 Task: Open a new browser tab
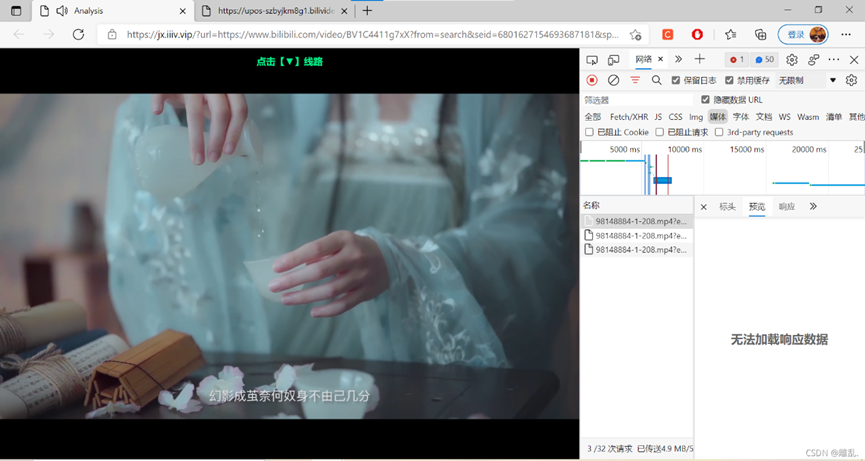(x=367, y=10)
